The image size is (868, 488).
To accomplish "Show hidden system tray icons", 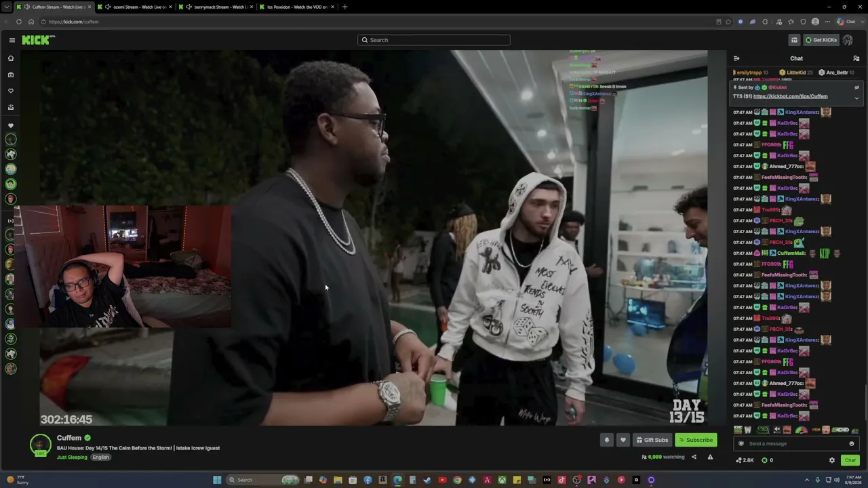I will tap(808, 480).
